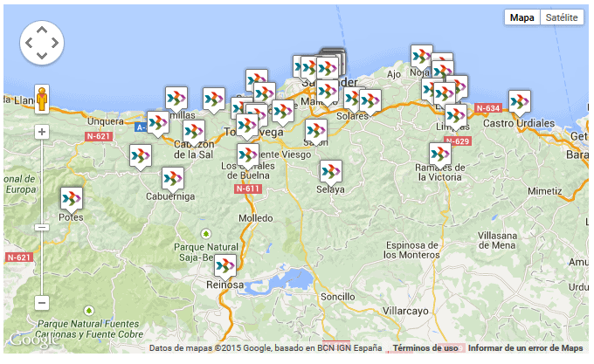Click Informar de un error de Maps

pos(526,347)
